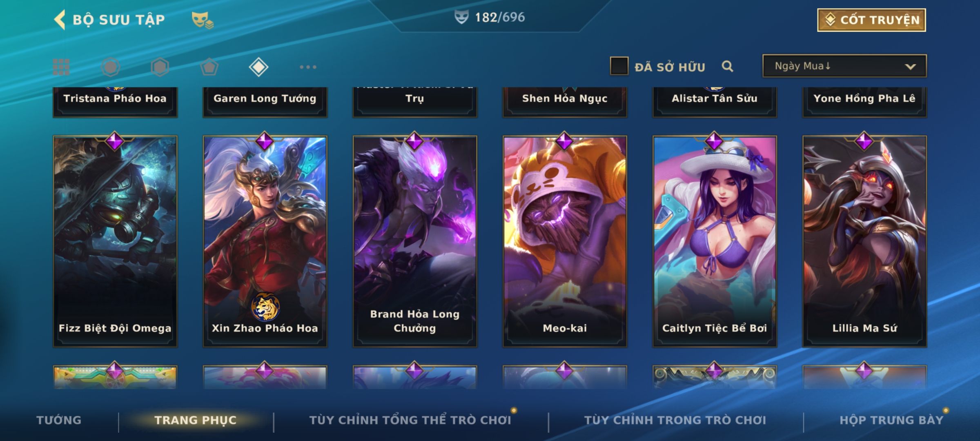Expand the Ngày Mua sort dropdown
This screenshot has height=441, width=980.
(x=844, y=66)
